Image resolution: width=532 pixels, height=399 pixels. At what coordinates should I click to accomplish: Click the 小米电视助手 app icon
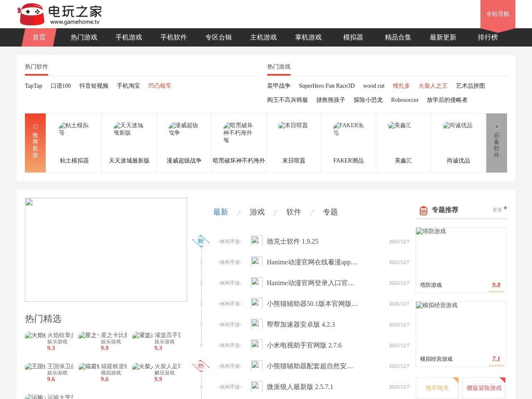[x=256, y=345]
